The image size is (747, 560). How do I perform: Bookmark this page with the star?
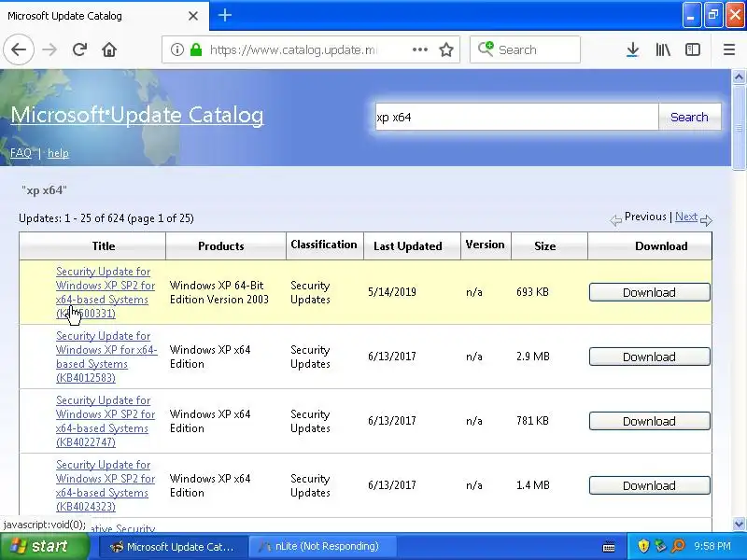click(x=446, y=49)
